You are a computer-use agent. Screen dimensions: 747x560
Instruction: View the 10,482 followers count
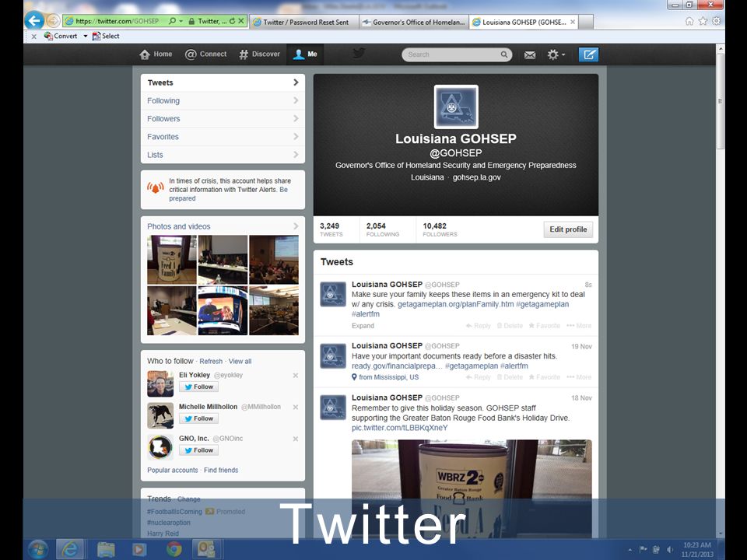pos(440,229)
